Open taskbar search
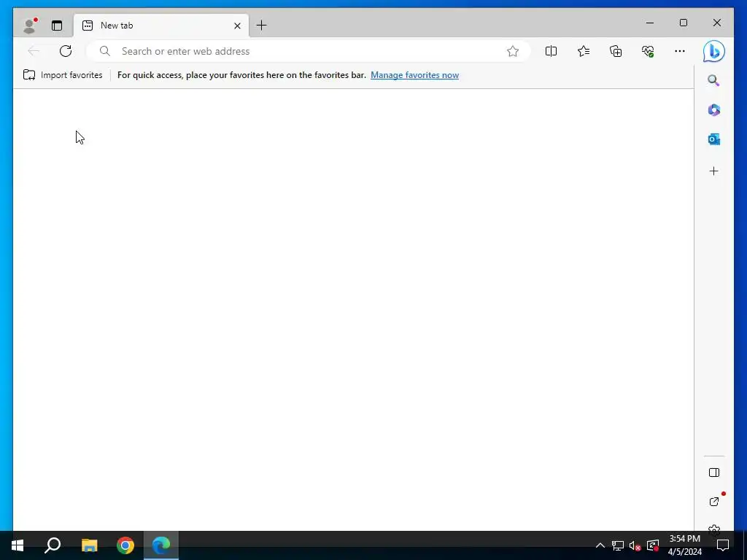Image resolution: width=747 pixels, height=560 pixels. pyautogui.click(x=53, y=545)
